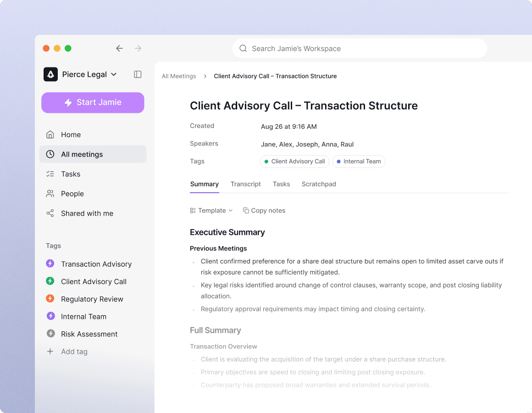Click the forward navigation arrow
This screenshot has width=532, height=413.
click(x=138, y=48)
